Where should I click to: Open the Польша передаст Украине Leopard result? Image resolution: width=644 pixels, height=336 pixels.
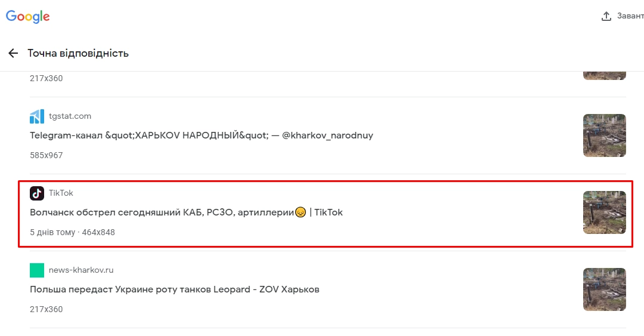[175, 289]
